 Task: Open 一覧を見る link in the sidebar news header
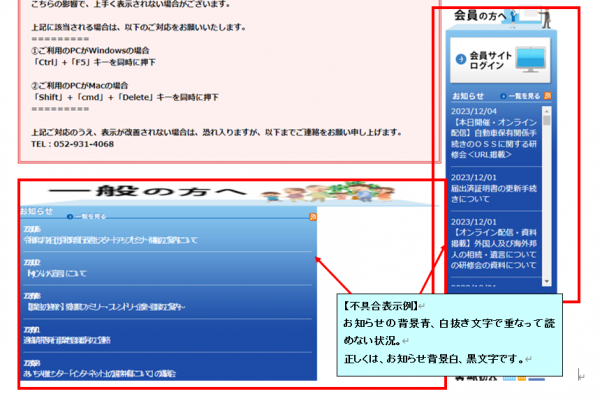(x=523, y=96)
